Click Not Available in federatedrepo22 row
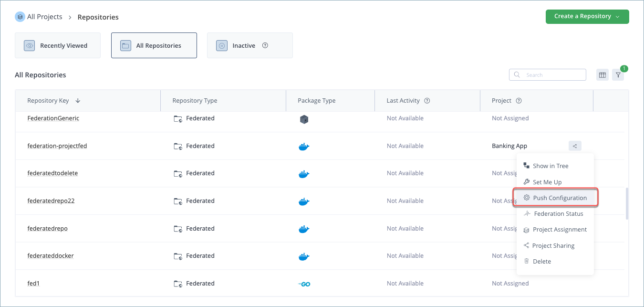The height and width of the screenshot is (307, 644). tap(405, 201)
